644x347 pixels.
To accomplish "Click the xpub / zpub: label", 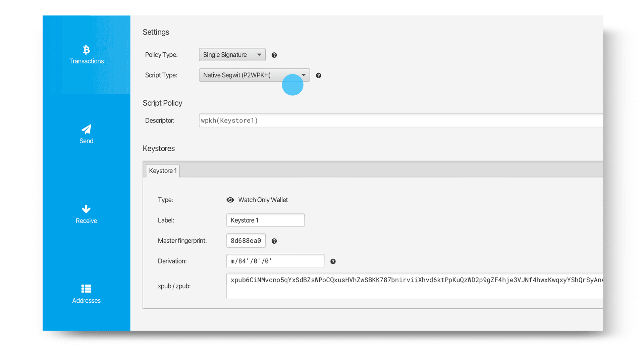I will (174, 286).
